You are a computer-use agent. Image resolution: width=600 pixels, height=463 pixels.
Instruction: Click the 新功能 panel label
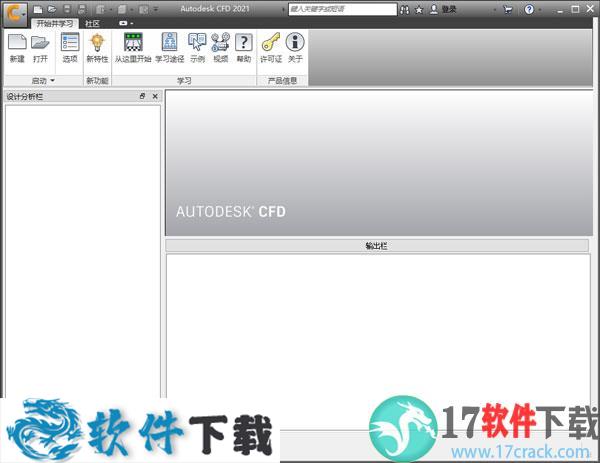click(x=97, y=81)
